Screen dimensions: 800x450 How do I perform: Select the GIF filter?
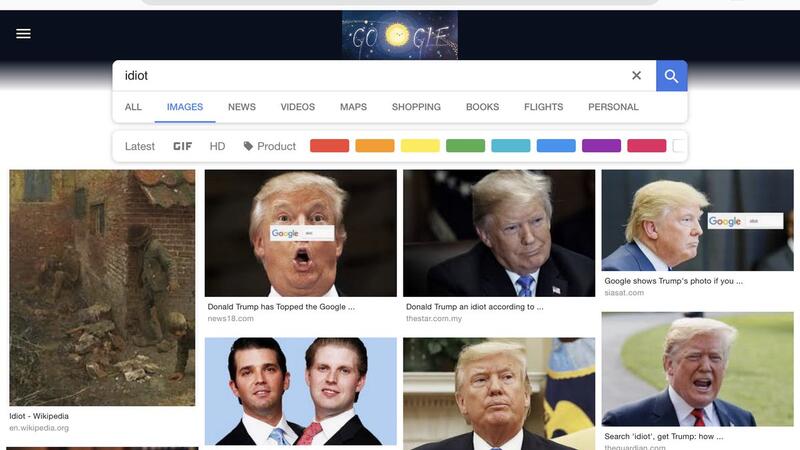(x=182, y=146)
